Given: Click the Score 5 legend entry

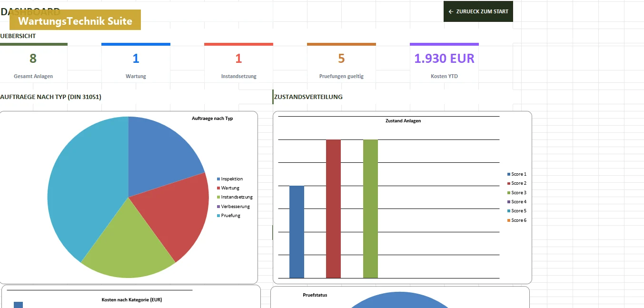Looking at the screenshot, I should [x=517, y=211].
